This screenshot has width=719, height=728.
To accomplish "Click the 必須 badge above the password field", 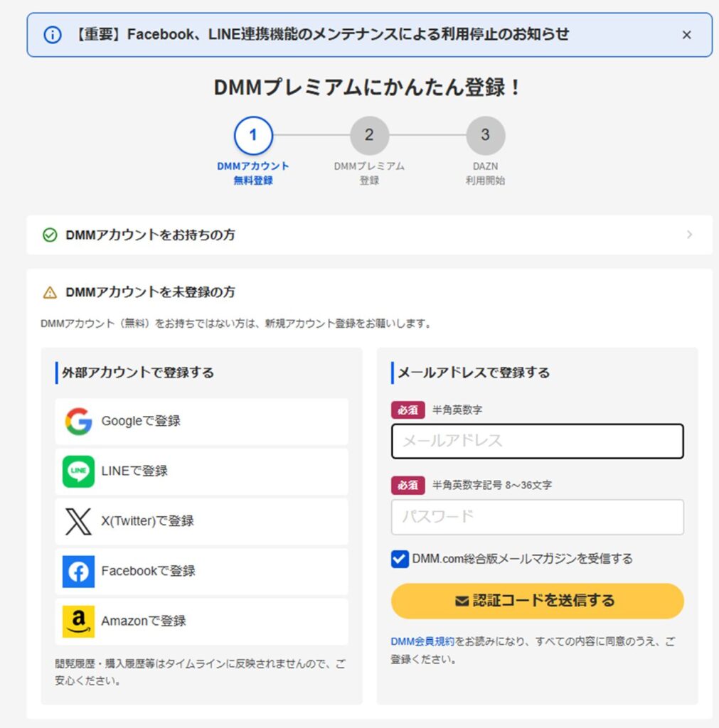I will pyautogui.click(x=408, y=485).
